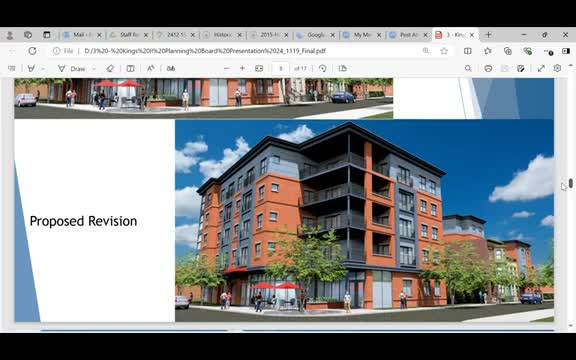Open browser essentials heart icon

528,51
